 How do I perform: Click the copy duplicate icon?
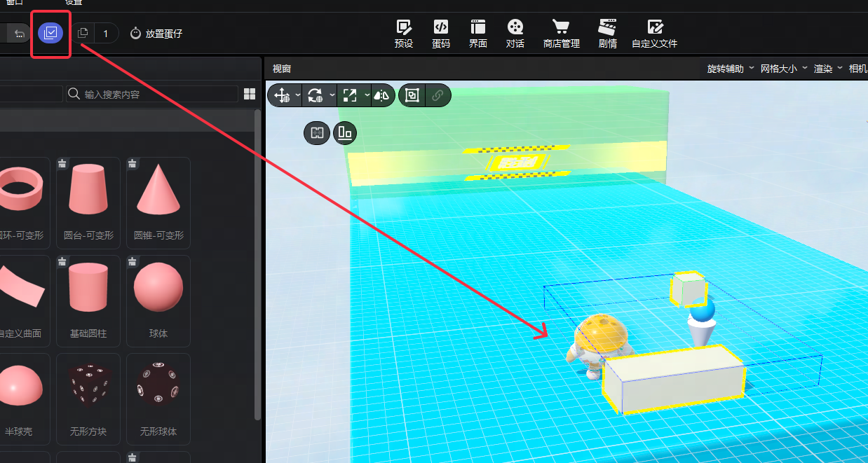pos(83,33)
